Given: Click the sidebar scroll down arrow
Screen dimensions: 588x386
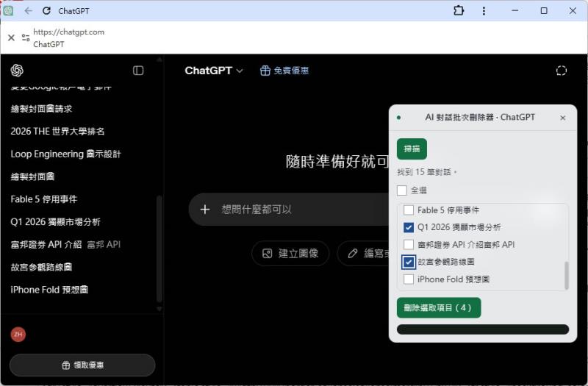Looking at the screenshot, I should 159,309.
